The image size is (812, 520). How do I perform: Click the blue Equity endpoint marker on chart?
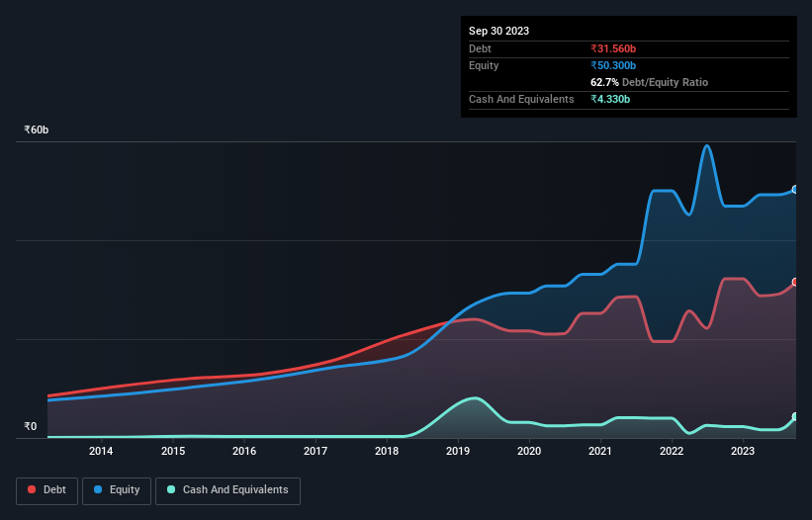795,190
